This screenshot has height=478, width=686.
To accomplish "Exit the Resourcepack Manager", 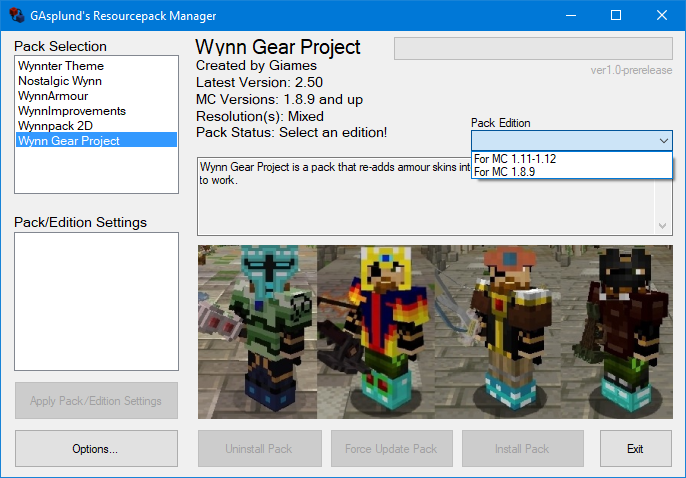I will 635,449.
